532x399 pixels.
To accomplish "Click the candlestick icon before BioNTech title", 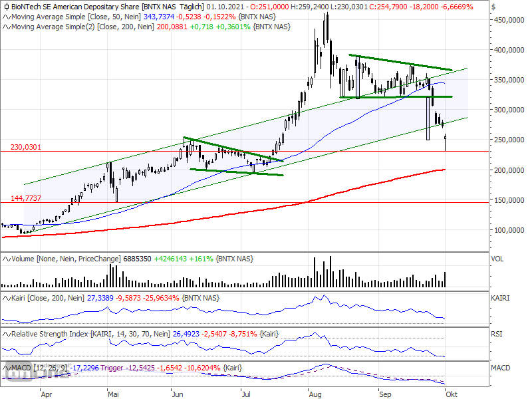I will tap(6, 7).
